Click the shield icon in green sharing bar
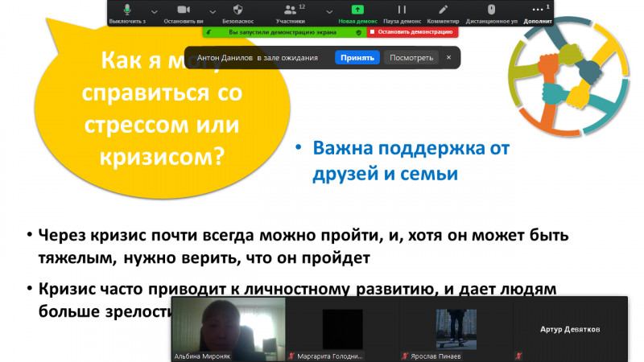This screenshot has height=362, width=644. coord(358,32)
